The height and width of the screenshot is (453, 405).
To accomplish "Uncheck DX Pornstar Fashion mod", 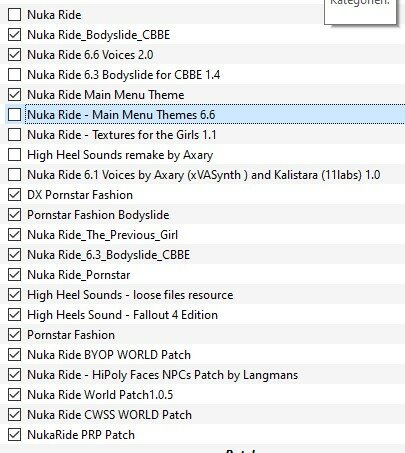I will tap(14, 195).
